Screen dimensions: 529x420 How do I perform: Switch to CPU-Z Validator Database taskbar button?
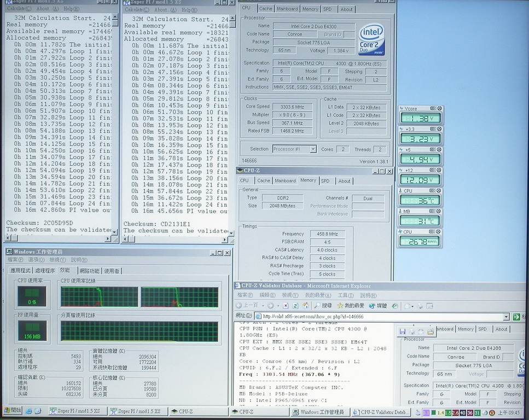380,412
